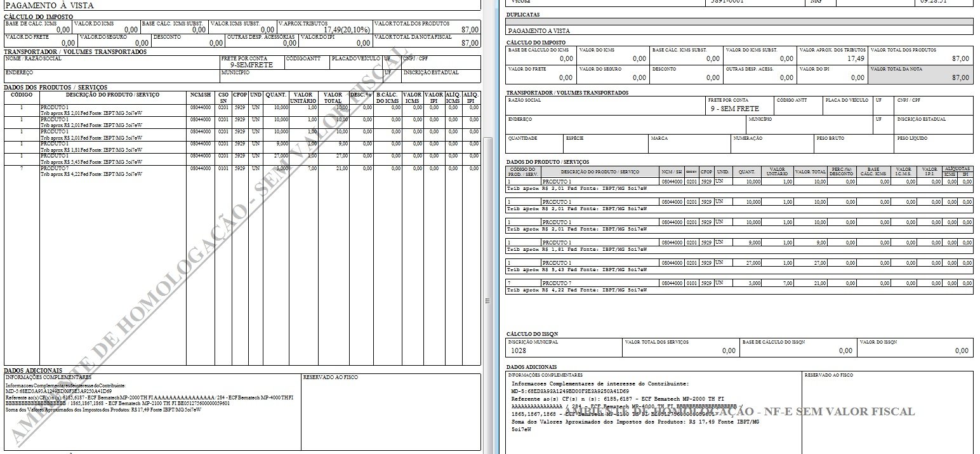The height and width of the screenshot is (454, 980).
Task: Click 'VALOR TOTAL DA NOTA FISCAL' label in left document
Action: [x=413, y=37]
